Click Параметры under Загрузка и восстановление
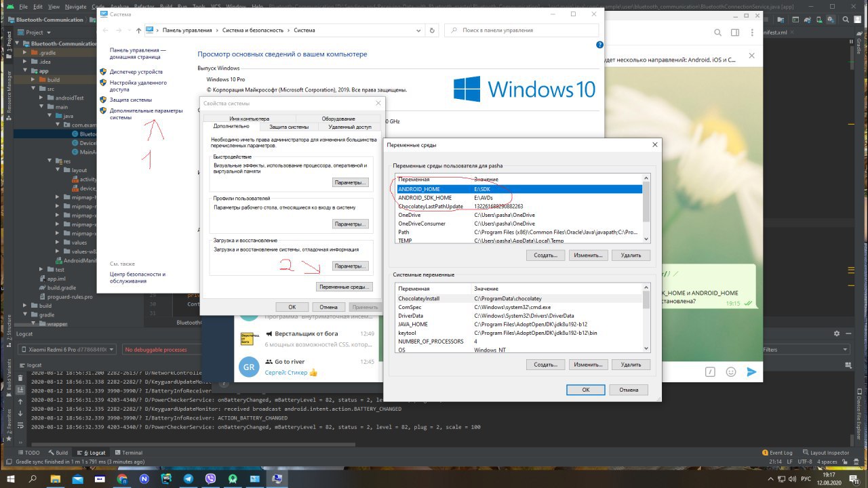868x488 pixels. pos(351,266)
